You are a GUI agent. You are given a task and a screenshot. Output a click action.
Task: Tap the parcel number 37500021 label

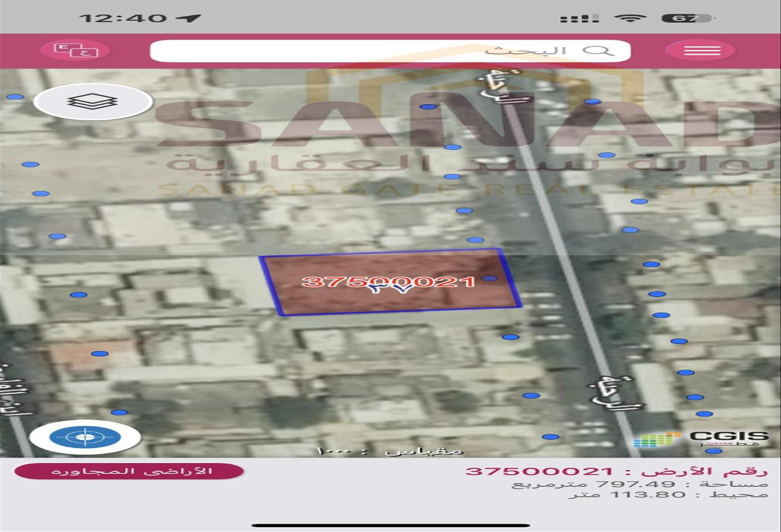pos(390,281)
